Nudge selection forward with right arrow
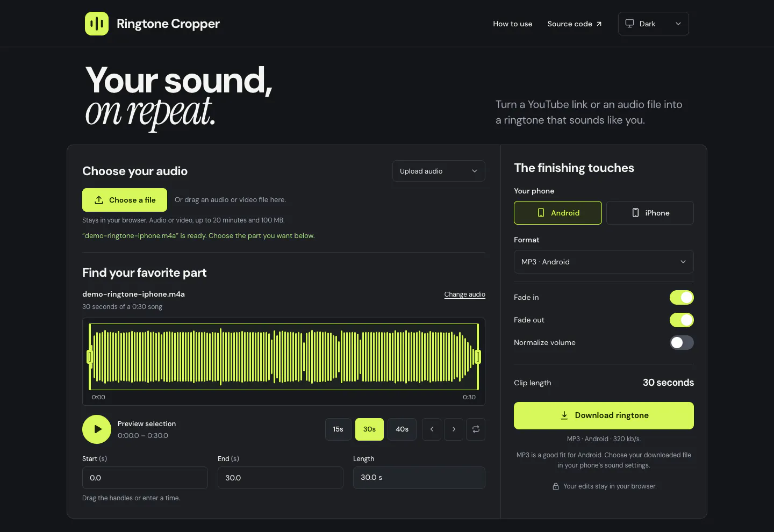Screen dimensions: 774x532 click(454, 429)
